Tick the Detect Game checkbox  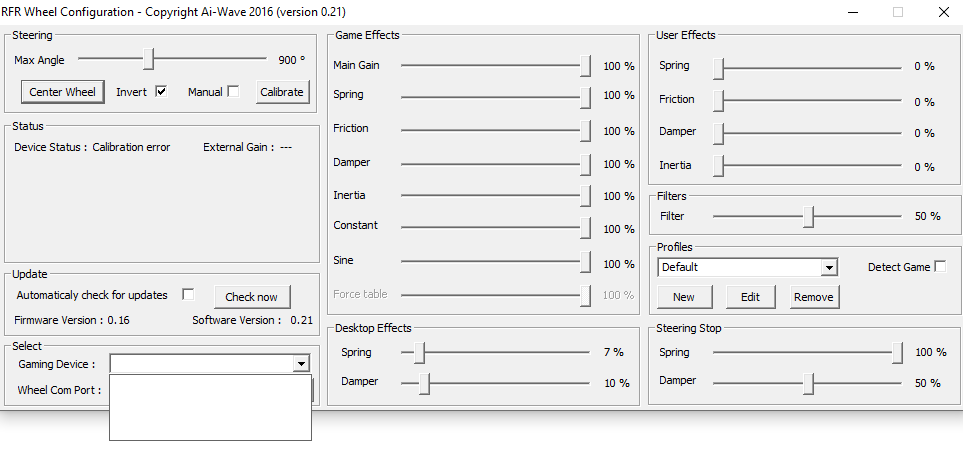(x=939, y=267)
